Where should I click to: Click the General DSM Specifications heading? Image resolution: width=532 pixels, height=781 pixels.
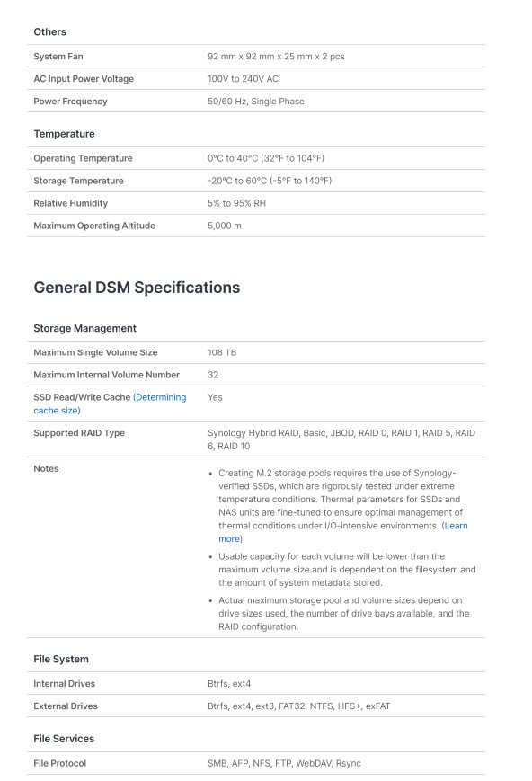[x=137, y=288]
